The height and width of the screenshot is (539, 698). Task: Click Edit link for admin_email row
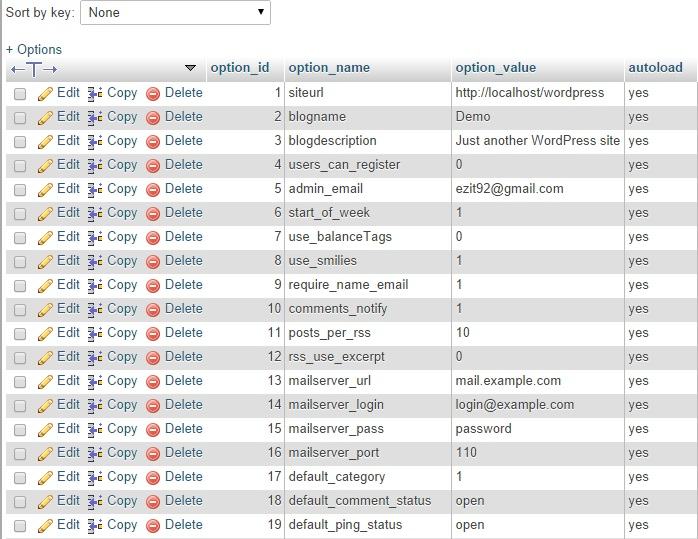click(68, 189)
